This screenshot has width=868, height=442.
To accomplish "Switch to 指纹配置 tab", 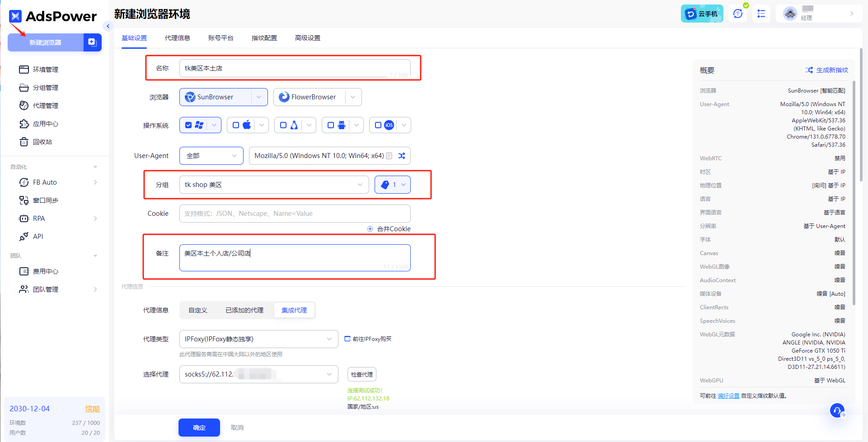I will click(264, 38).
